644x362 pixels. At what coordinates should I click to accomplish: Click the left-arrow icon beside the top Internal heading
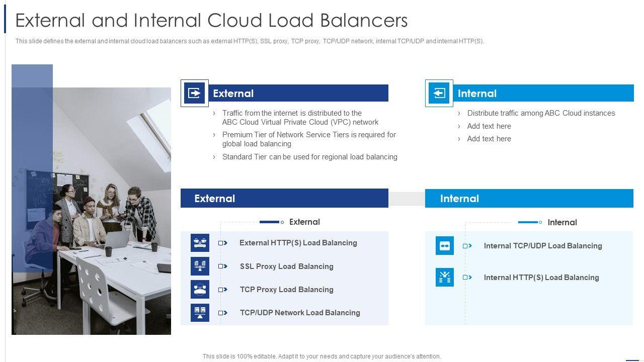tap(439, 94)
